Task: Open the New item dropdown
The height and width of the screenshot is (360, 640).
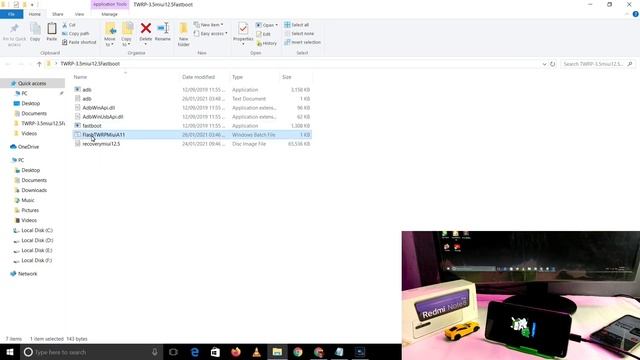Action: [x=208, y=25]
